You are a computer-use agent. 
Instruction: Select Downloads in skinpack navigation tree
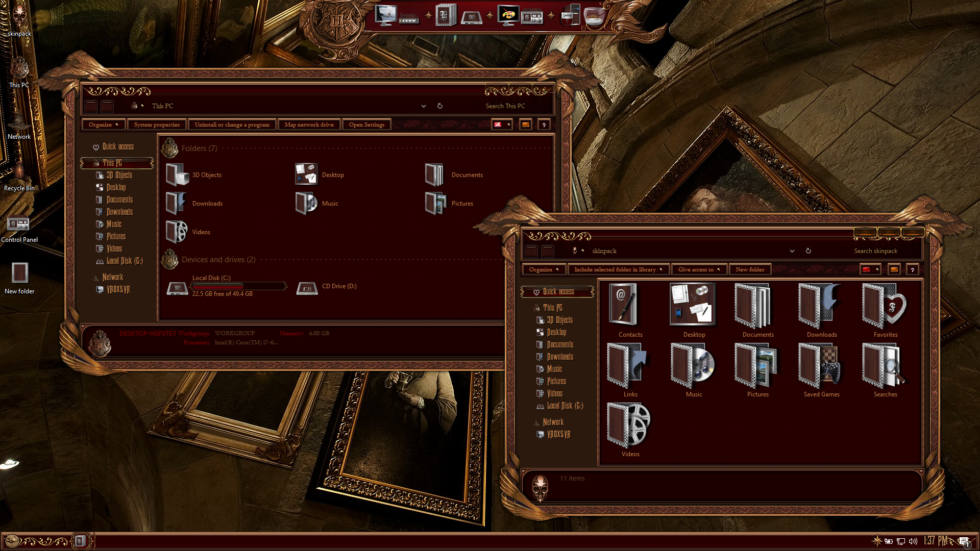pyautogui.click(x=560, y=357)
